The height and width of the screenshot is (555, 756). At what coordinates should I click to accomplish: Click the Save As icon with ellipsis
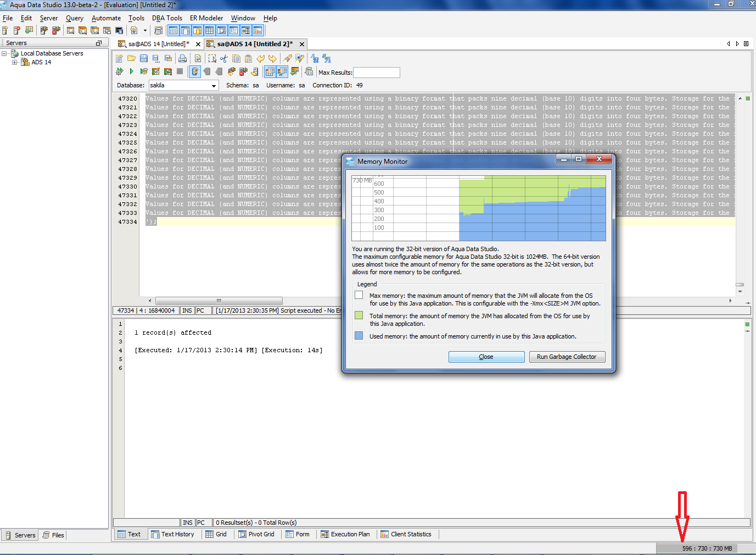(156, 58)
